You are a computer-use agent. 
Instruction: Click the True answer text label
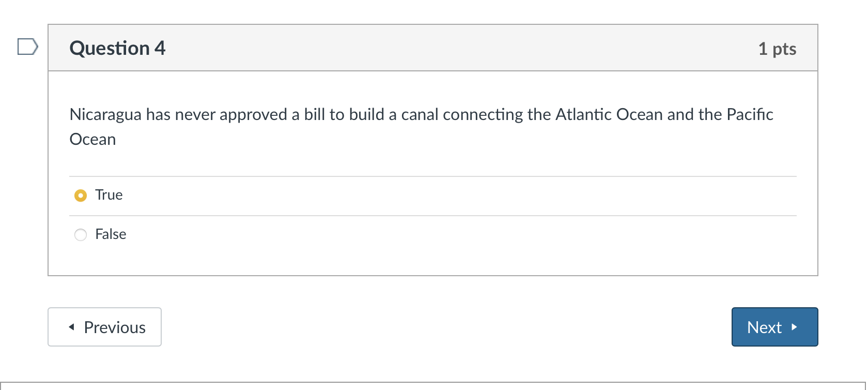click(109, 195)
